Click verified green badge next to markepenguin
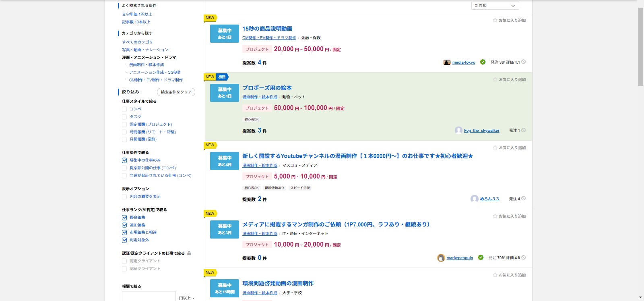 click(x=481, y=257)
